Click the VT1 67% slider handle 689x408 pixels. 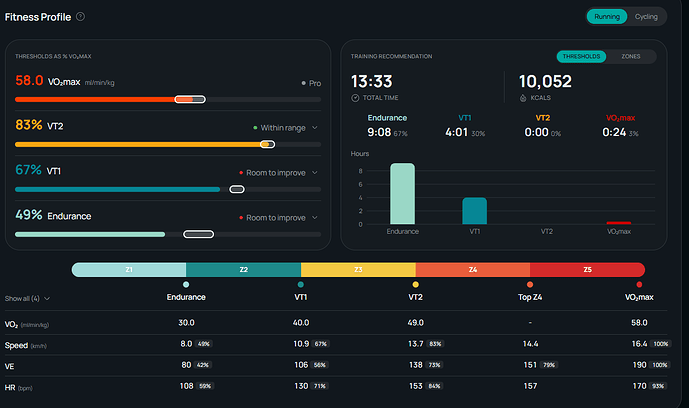pos(237,189)
